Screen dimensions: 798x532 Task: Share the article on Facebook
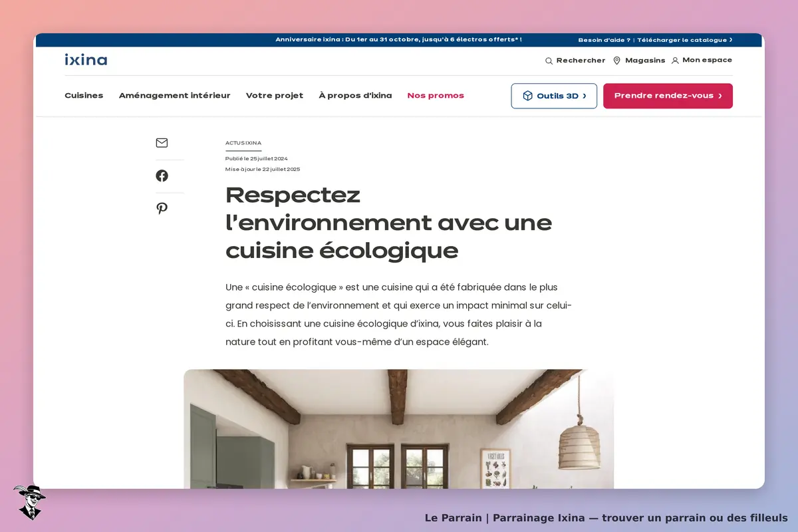[x=162, y=176]
